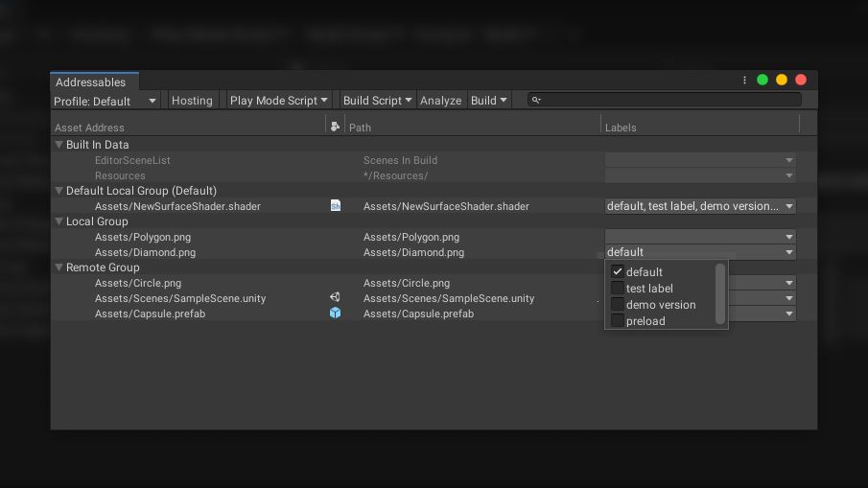Click the green window control button

(762, 80)
